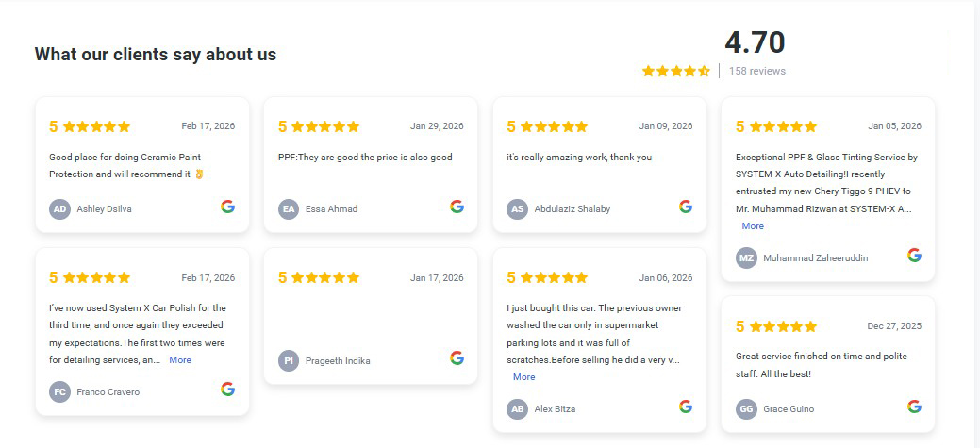Image resolution: width=980 pixels, height=448 pixels.
Task: Click Google icon on Alex Bitza's review
Action: [x=686, y=407]
